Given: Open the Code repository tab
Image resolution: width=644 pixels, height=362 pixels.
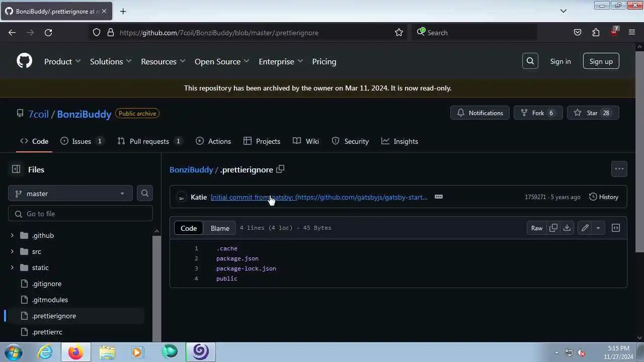Looking at the screenshot, I should (34, 141).
